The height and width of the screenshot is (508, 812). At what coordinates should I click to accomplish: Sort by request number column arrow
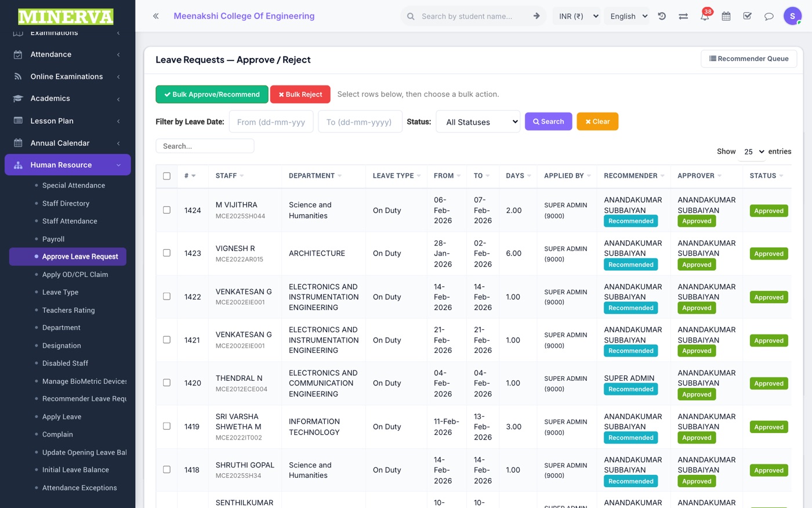click(x=193, y=176)
